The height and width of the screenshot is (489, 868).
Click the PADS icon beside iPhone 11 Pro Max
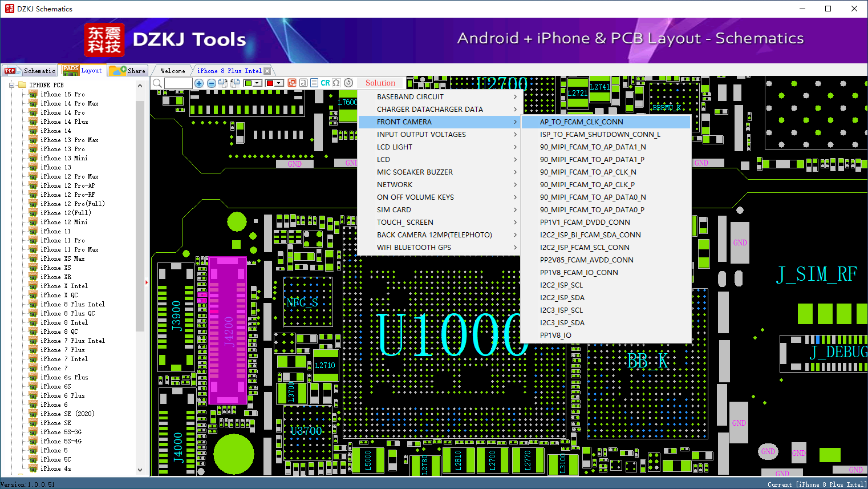(33, 249)
